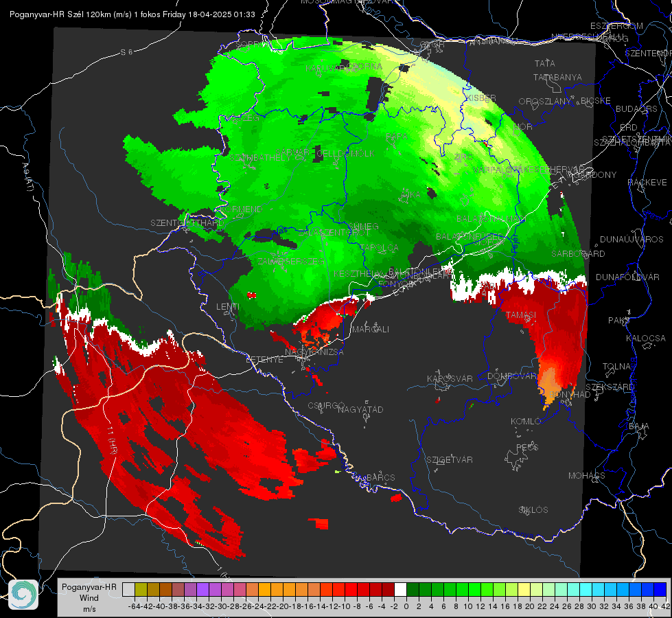This screenshot has height=618, width=672.
Task: Click the NAGYKANIZSA city label
Action: [x=314, y=352]
